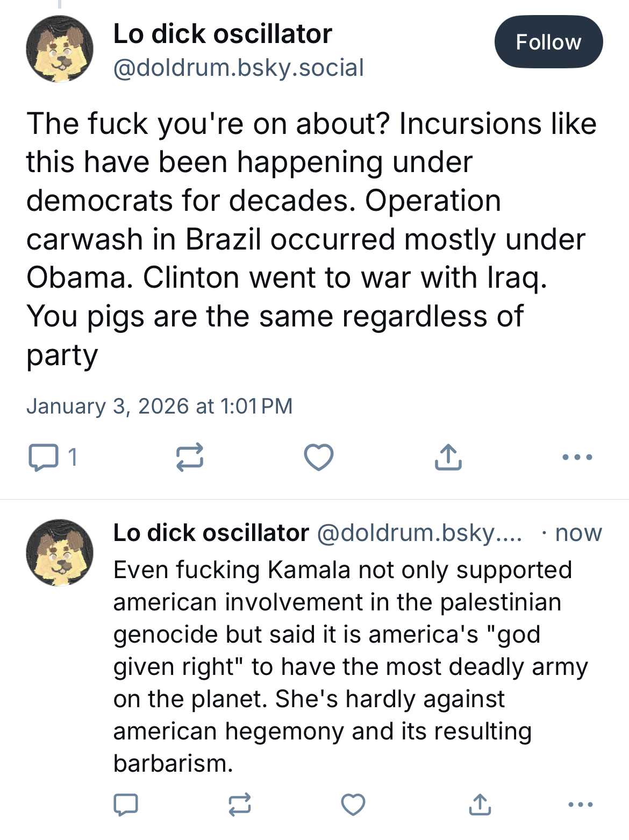Repost the main post about incursions
The height and width of the screenshot is (840, 629).
click(190, 457)
